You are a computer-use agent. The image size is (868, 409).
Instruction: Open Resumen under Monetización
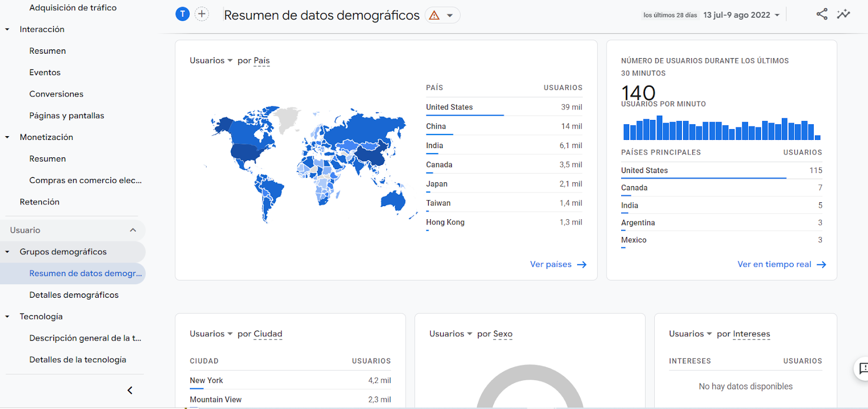click(x=48, y=159)
